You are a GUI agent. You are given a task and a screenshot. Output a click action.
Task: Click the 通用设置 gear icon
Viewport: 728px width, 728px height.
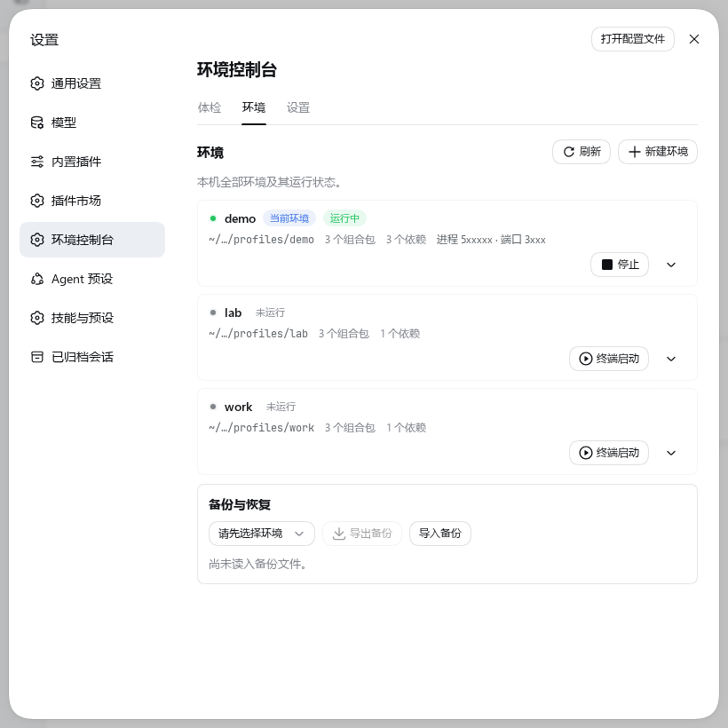click(37, 83)
